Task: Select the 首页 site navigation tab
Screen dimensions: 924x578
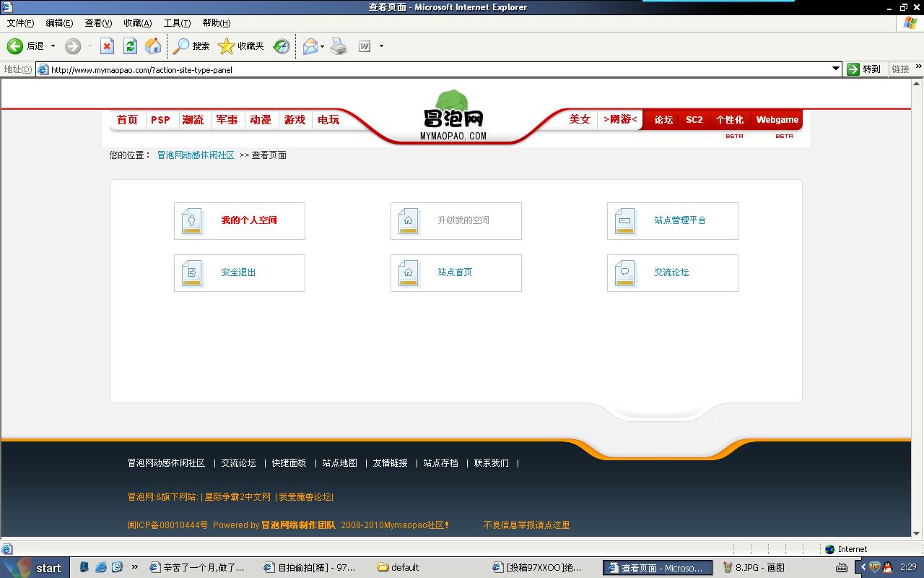Action: (127, 120)
